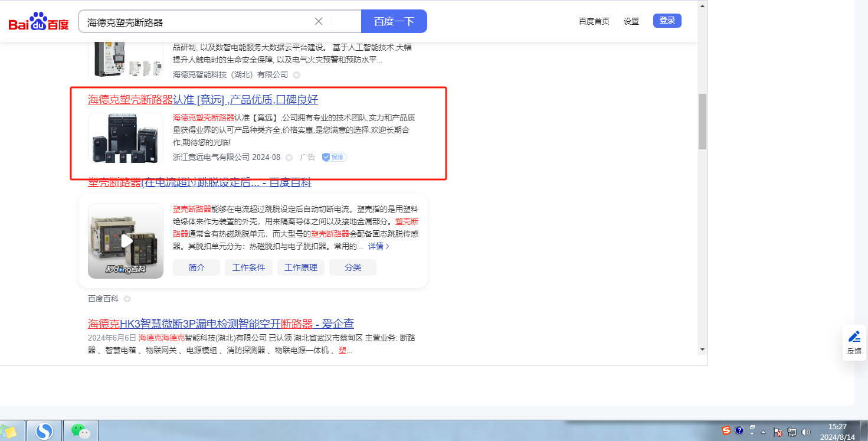The width and height of the screenshot is (868, 441).
Task: Open the 反馈 feedback pencil icon
Action: pyautogui.click(x=854, y=341)
